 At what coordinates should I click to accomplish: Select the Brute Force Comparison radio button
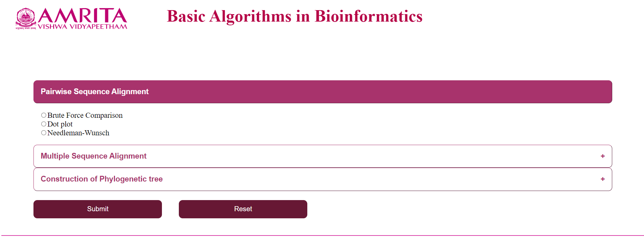[x=44, y=115]
